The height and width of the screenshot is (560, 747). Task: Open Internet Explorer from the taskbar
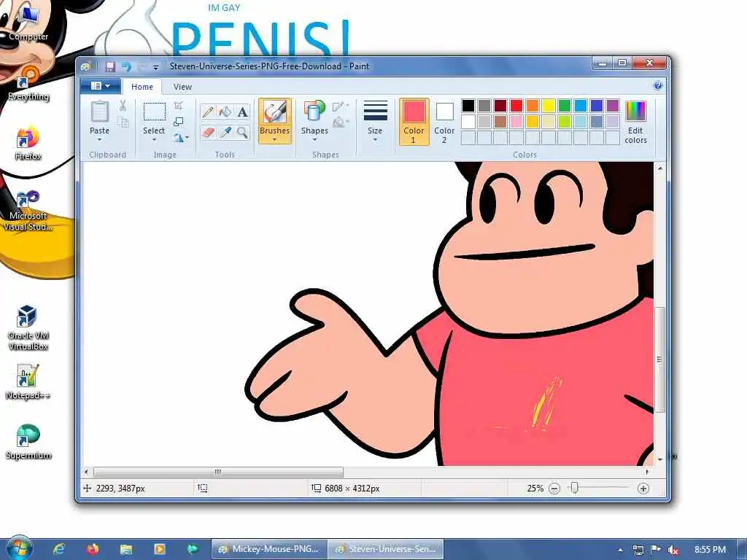pyautogui.click(x=59, y=549)
